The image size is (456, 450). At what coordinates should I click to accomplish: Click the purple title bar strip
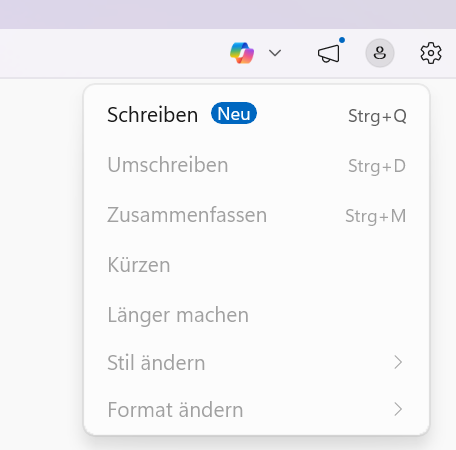click(228, 14)
